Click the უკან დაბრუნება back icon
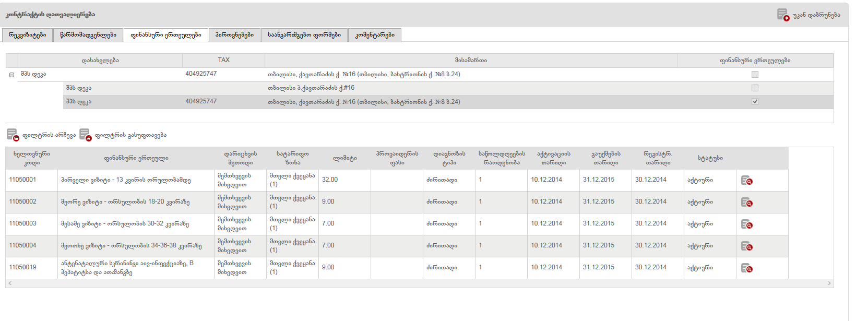The width and height of the screenshot is (868, 321). click(x=782, y=15)
